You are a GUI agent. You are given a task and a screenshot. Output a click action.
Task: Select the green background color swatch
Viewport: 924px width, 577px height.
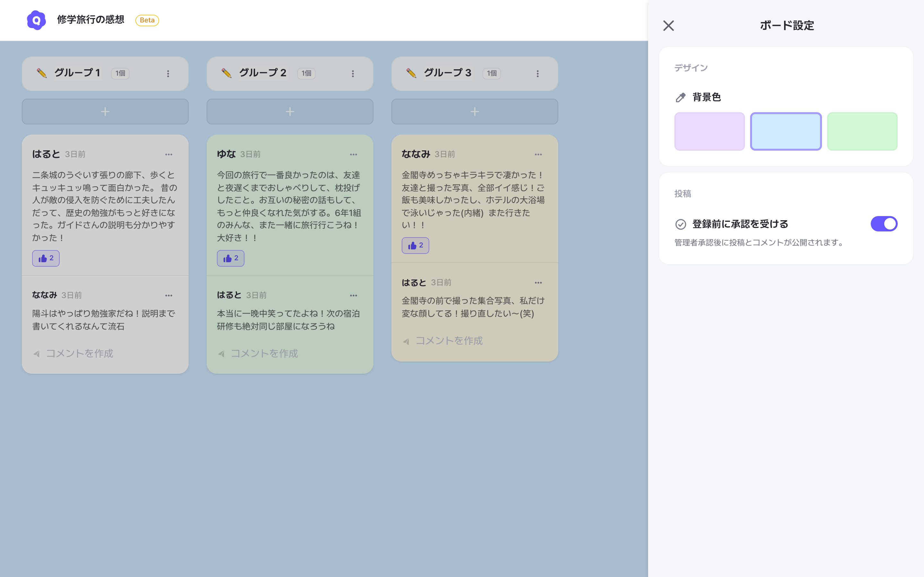click(x=862, y=131)
